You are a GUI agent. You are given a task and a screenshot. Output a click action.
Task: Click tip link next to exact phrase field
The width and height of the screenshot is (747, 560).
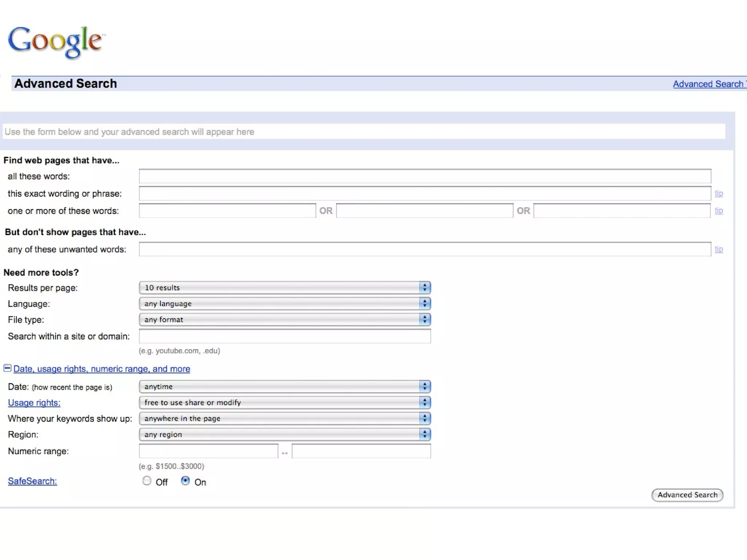[719, 194]
